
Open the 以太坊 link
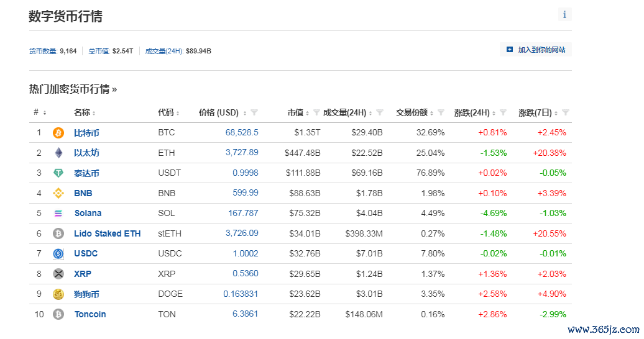86,153
